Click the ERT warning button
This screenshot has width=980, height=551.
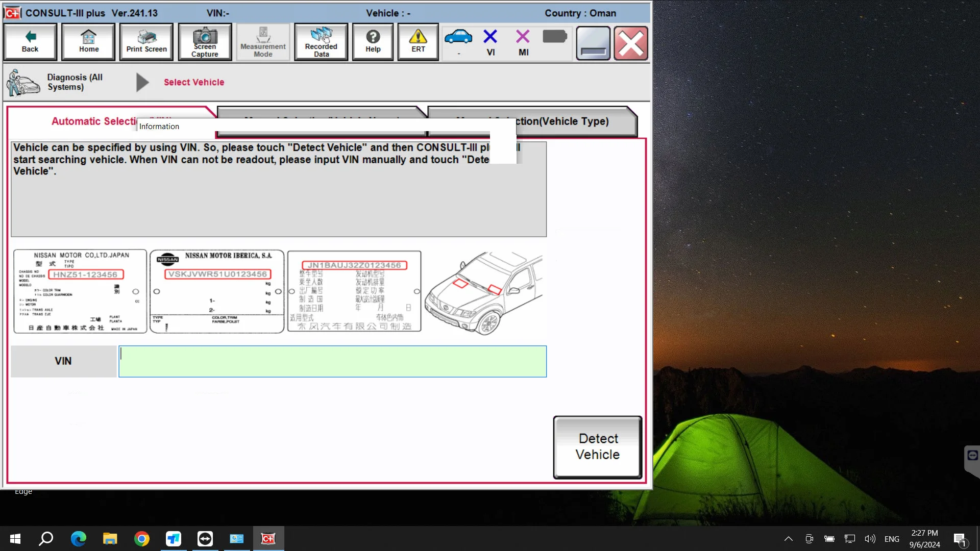pyautogui.click(x=418, y=42)
